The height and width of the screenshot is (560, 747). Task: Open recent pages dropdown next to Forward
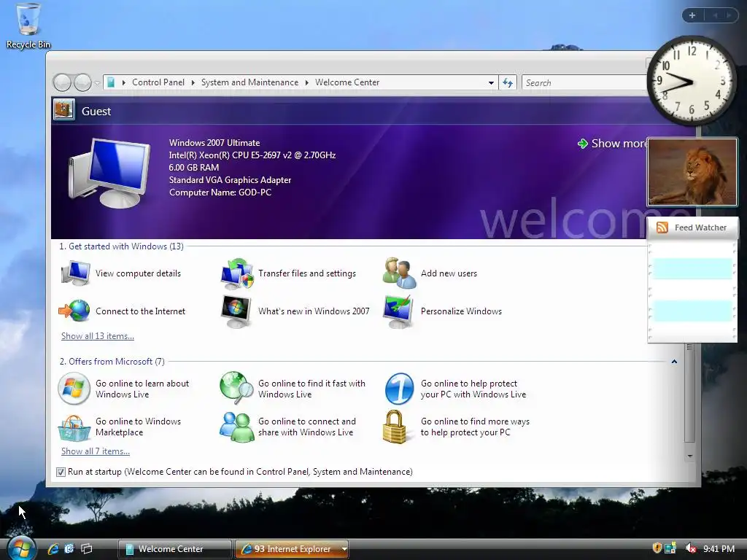point(97,83)
